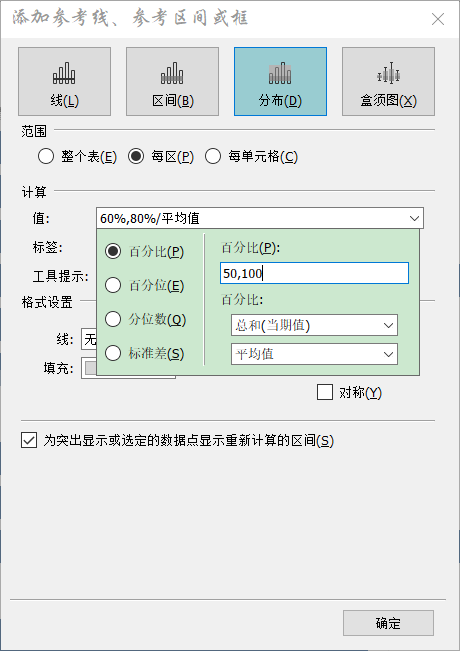This screenshot has height=651, width=460.
Task: Choose the 每单元格(C) scope radio button
Action: [x=213, y=157]
